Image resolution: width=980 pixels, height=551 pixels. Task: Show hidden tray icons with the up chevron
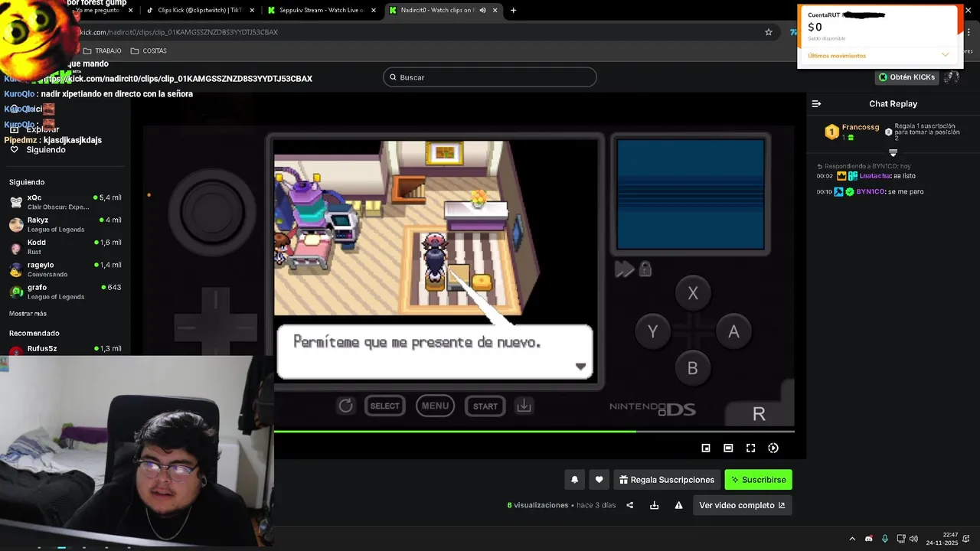tap(852, 539)
